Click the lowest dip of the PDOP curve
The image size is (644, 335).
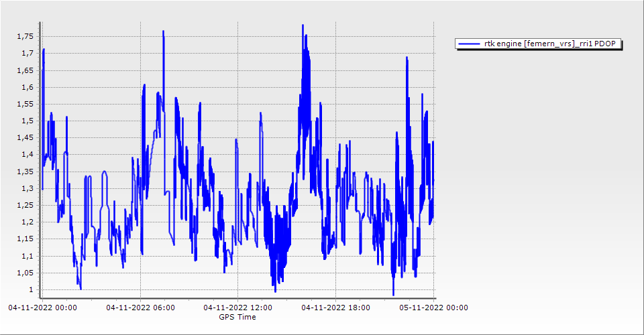(x=393, y=294)
